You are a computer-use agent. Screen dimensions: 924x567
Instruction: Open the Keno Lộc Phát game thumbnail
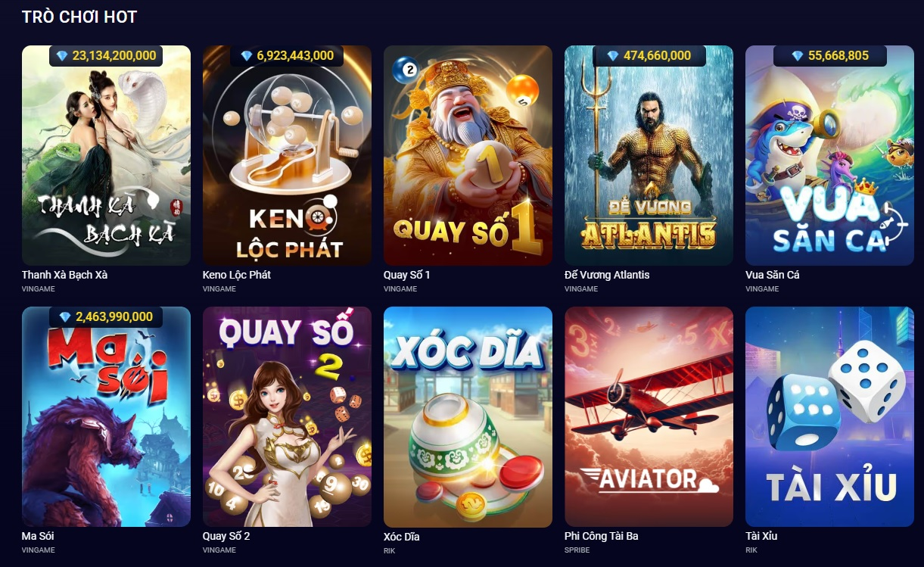point(287,155)
